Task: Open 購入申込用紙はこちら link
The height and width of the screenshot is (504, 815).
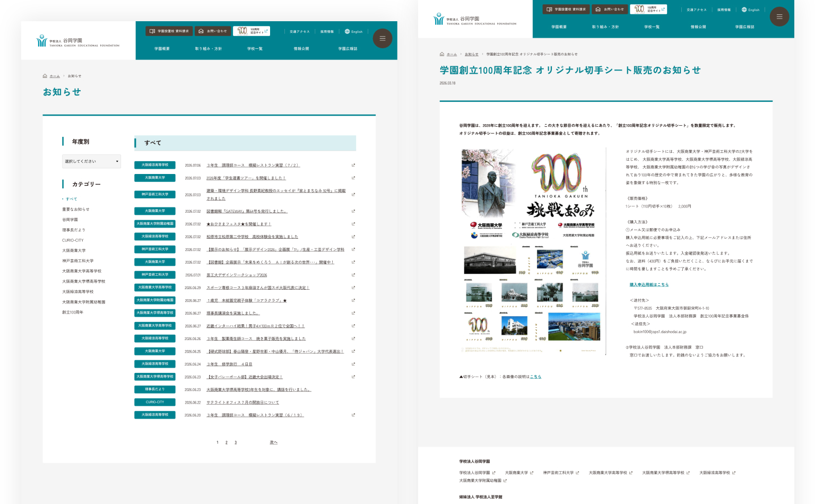Action: click(x=649, y=285)
